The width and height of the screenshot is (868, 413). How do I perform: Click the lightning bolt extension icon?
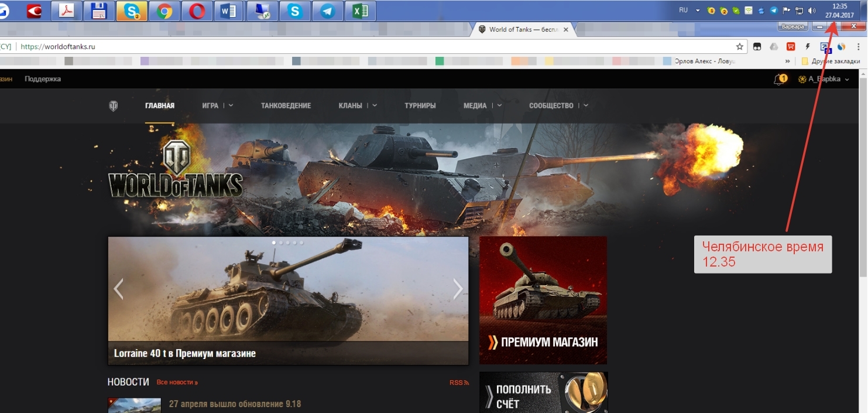tap(808, 46)
